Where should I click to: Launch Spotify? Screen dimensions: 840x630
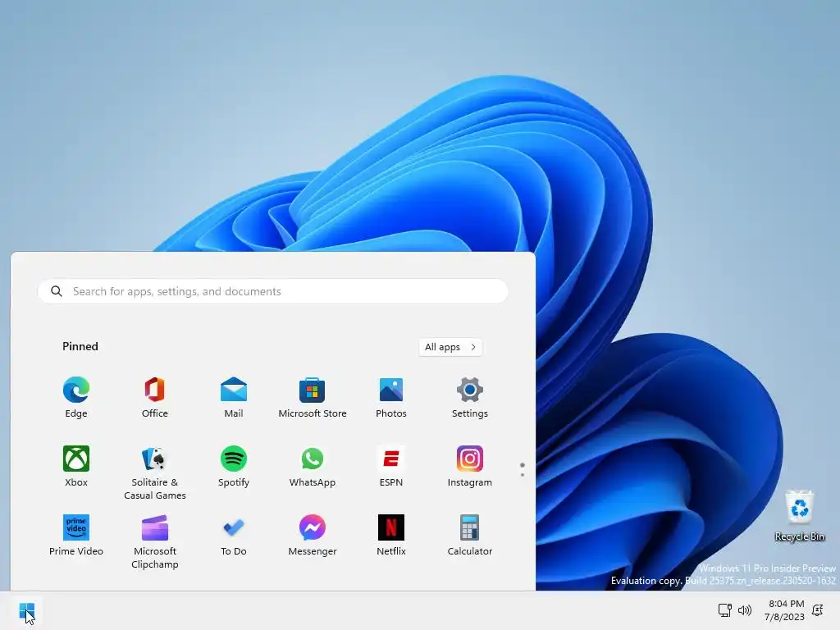tap(234, 466)
